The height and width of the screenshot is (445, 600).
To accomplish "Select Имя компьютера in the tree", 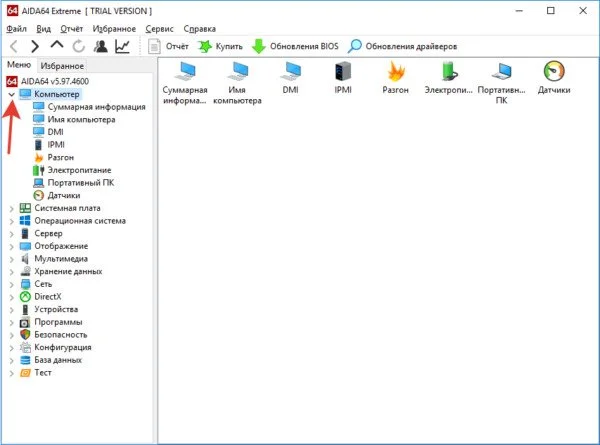I will click(81, 119).
